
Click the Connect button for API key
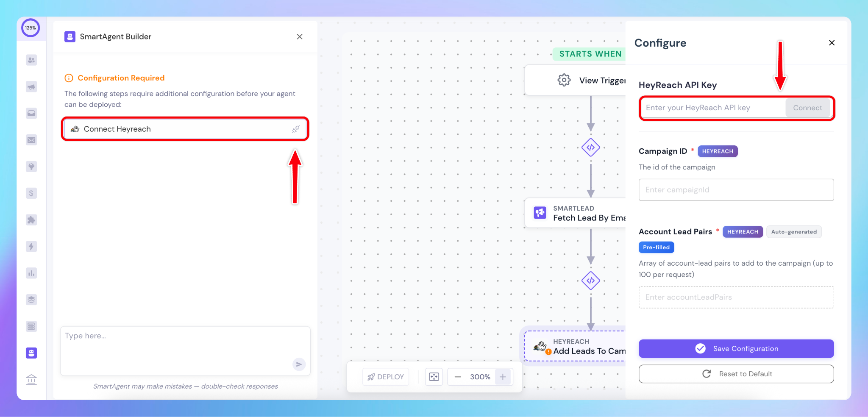[807, 108]
